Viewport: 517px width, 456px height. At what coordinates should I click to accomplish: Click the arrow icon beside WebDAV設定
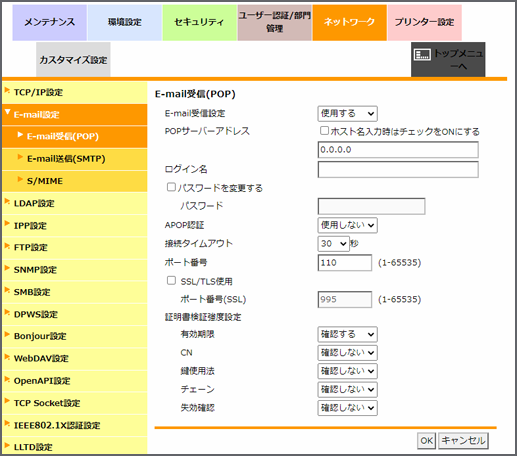click(x=7, y=357)
